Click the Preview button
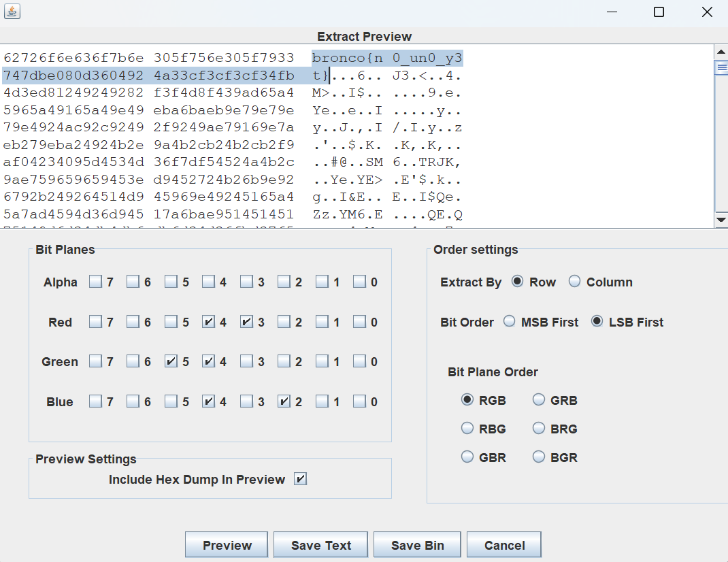The image size is (728, 562). tap(227, 545)
